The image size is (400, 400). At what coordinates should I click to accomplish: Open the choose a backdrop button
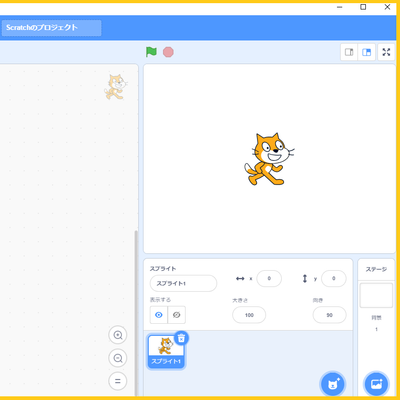click(376, 384)
